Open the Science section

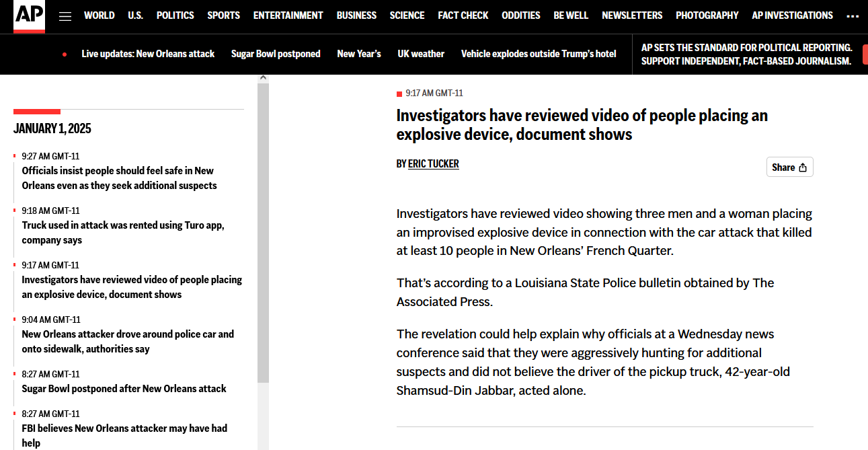pos(407,15)
